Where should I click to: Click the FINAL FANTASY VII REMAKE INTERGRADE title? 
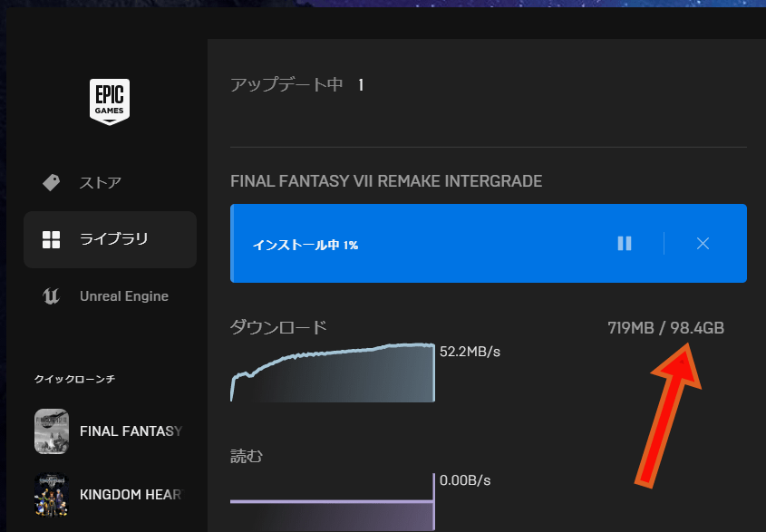tap(386, 181)
